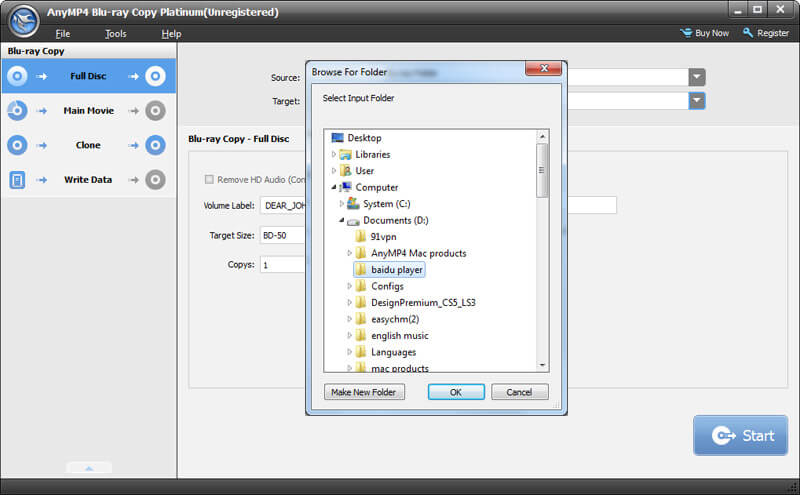
Task: Click the Make New Folder button
Action: (x=365, y=392)
